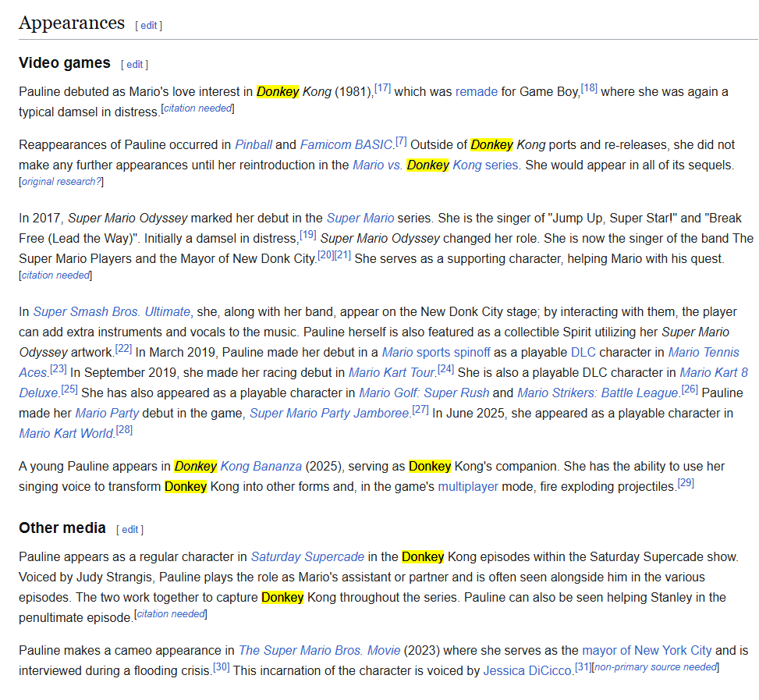Open the Donkey Kong Bananza link
The image size is (759, 700).
tap(238, 467)
